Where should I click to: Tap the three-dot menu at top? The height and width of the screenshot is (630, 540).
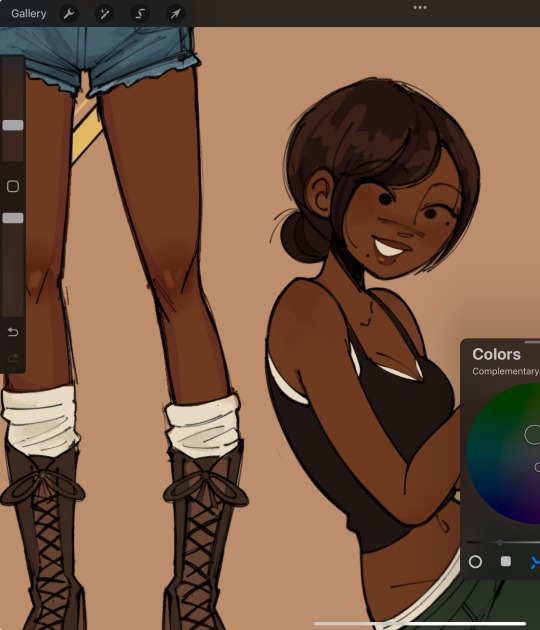click(420, 7)
